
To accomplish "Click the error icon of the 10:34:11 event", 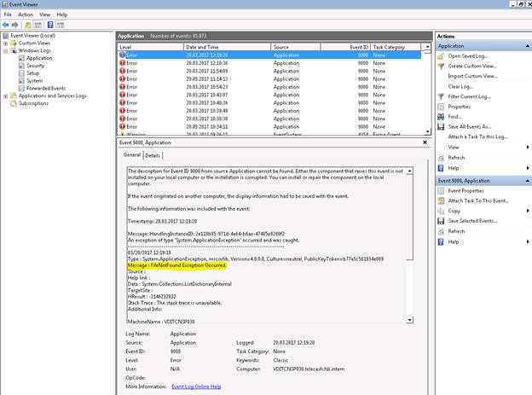I will pyautogui.click(x=123, y=126).
